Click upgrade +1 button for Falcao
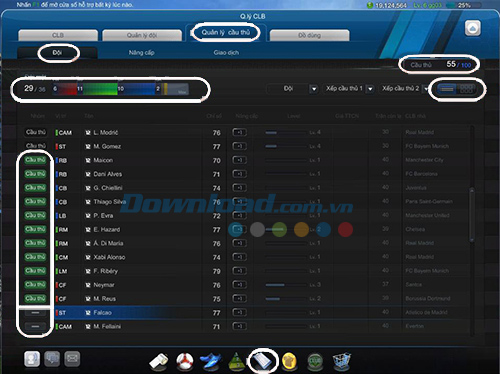Image resolution: width=500 pixels, height=374 pixels. pyautogui.click(x=239, y=313)
